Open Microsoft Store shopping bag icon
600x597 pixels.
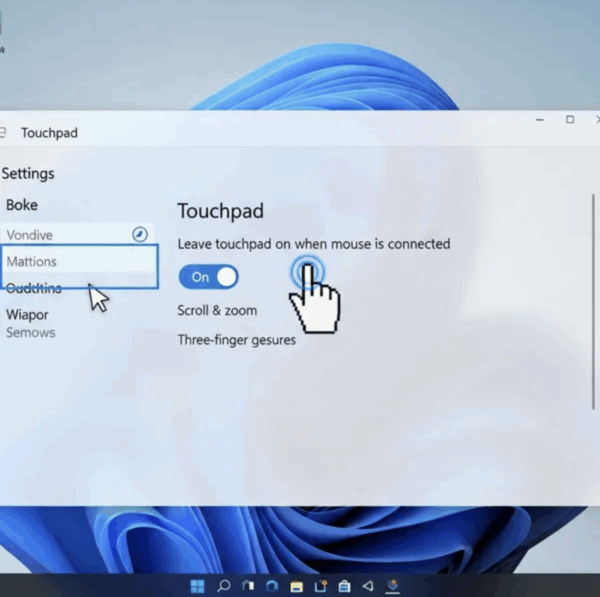pyautogui.click(x=344, y=586)
